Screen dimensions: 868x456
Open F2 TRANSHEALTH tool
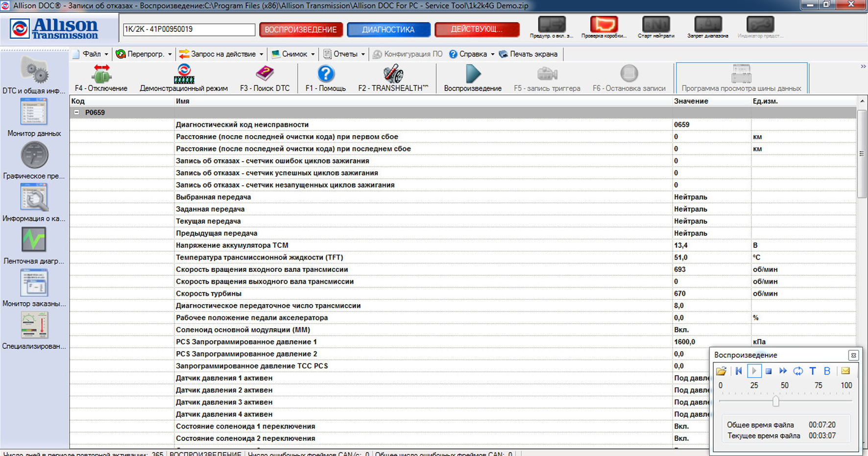point(393,75)
